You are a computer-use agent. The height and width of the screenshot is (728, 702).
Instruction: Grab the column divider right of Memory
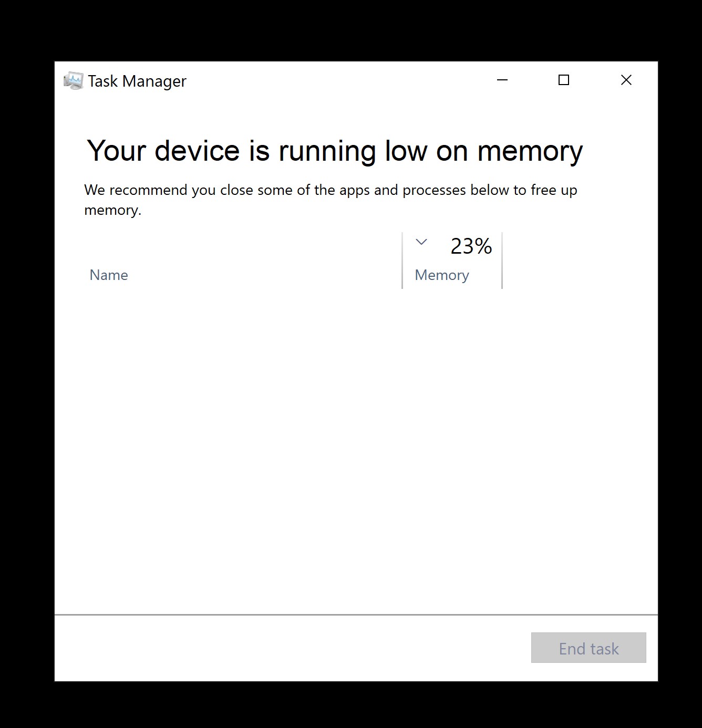coord(502,261)
